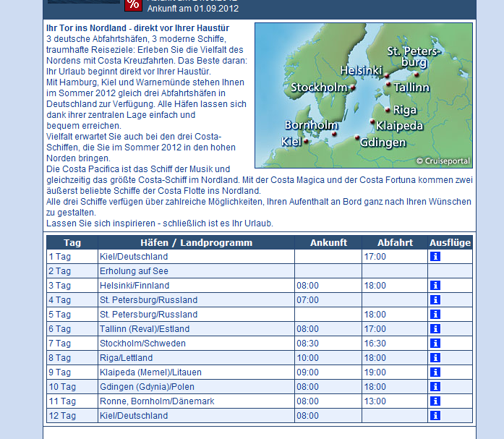The height and width of the screenshot is (439, 504).
Task: Click the Baltic Sea route map image
Action: (x=363, y=95)
